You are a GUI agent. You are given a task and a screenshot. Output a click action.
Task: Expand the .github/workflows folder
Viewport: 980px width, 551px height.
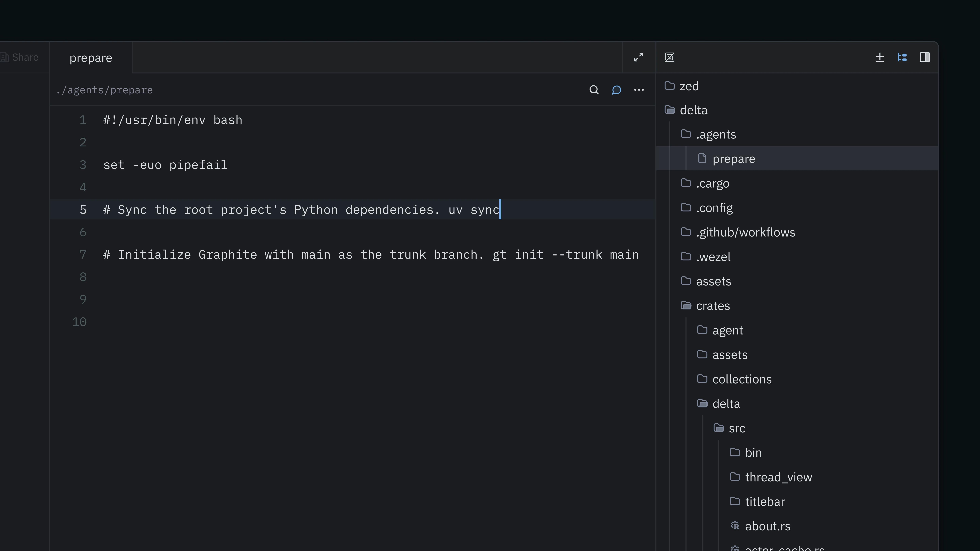coord(797,232)
